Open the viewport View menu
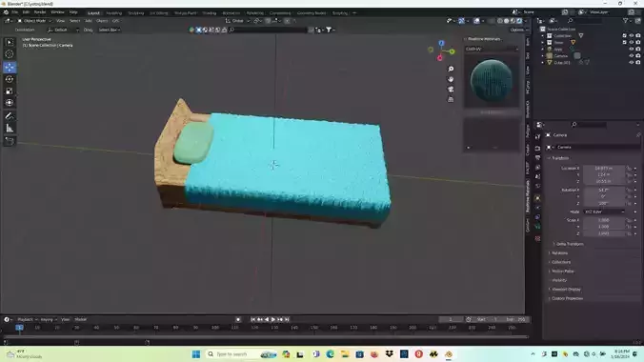This screenshot has width=644, height=362. pyautogui.click(x=60, y=21)
